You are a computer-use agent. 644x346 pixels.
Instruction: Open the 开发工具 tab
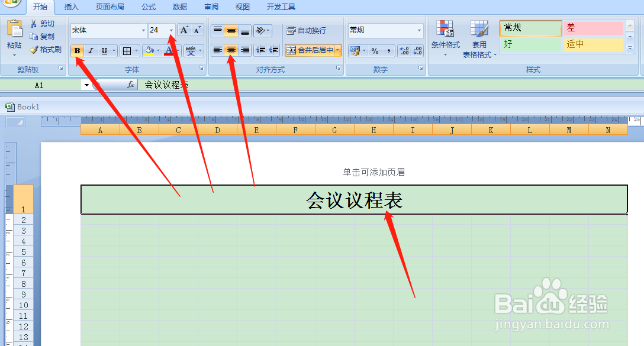coord(281,7)
